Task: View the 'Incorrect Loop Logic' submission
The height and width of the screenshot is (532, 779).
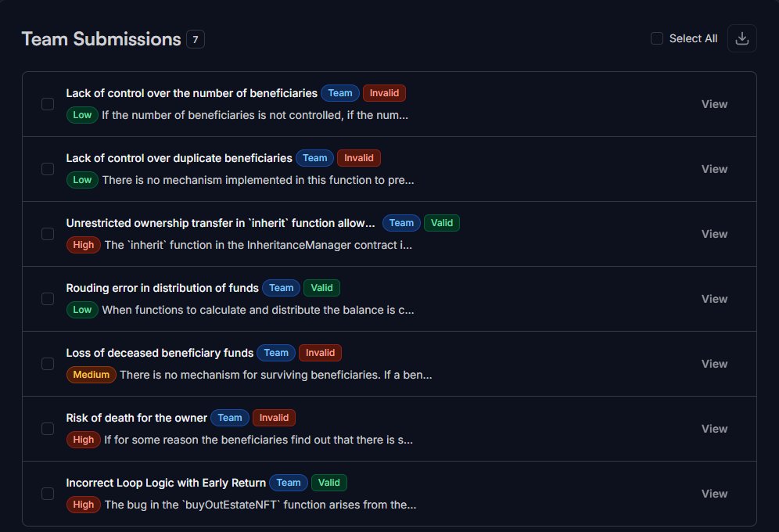Action: pos(714,494)
